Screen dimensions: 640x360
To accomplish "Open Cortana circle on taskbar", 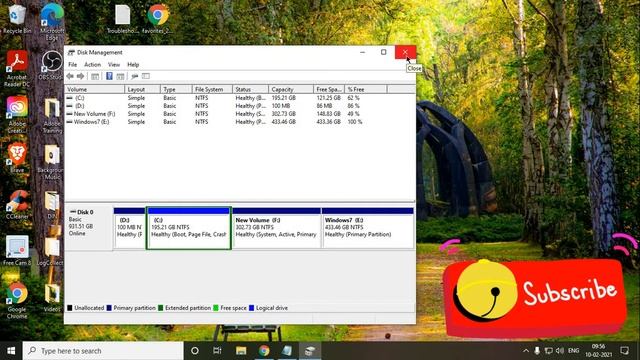I will pyautogui.click(x=195, y=351).
